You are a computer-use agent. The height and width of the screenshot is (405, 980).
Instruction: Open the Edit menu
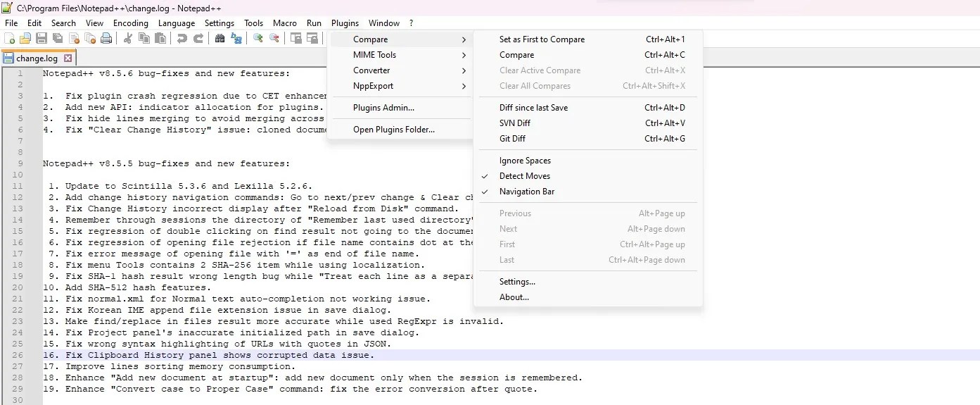(34, 23)
